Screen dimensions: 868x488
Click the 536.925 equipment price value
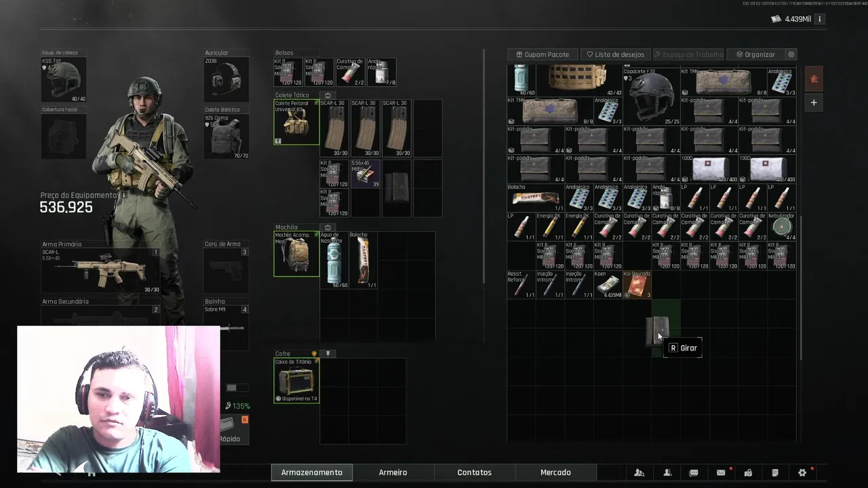[x=66, y=207]
